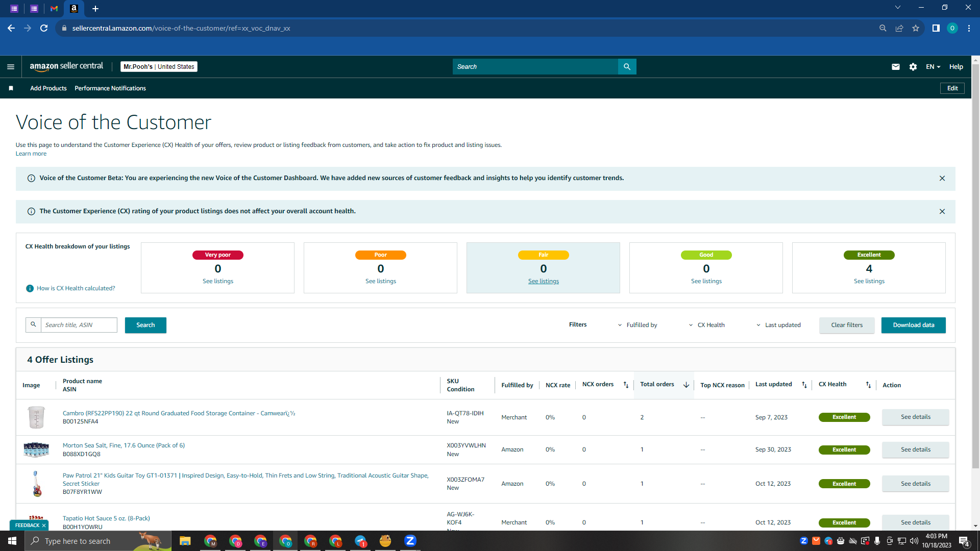
Task: Click Clear filters button
Action: pos(847,325)
